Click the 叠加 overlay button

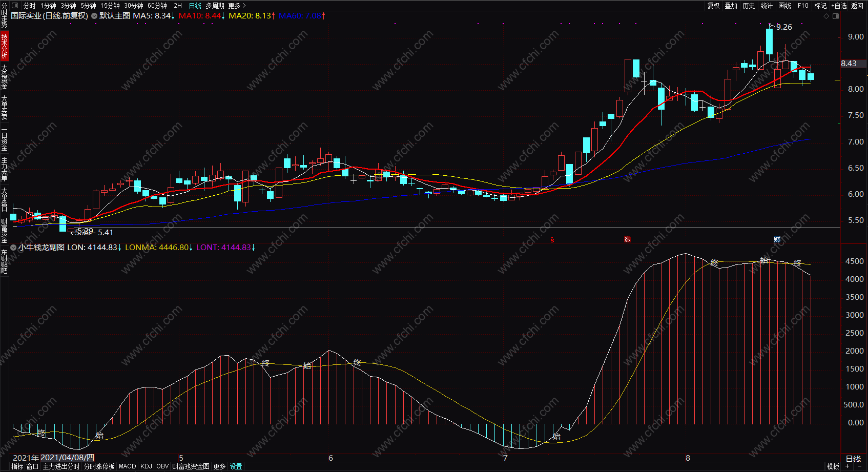point(731,6)
